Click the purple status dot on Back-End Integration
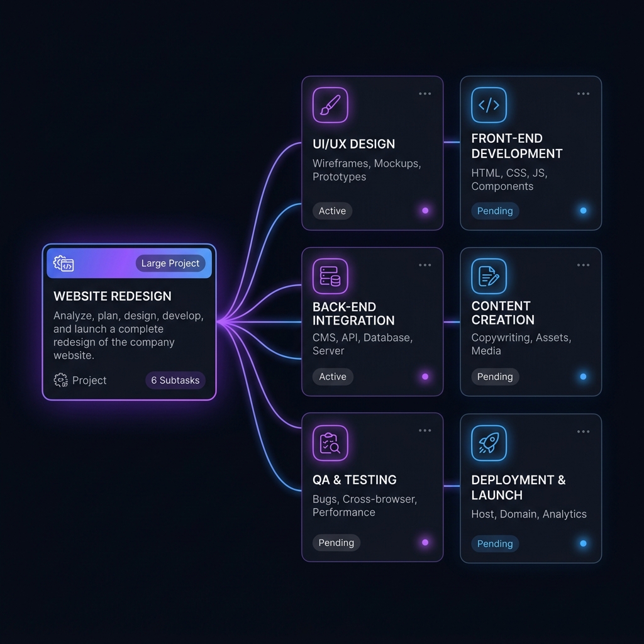Screen dimensions: 644x644 tap(425, 377)
